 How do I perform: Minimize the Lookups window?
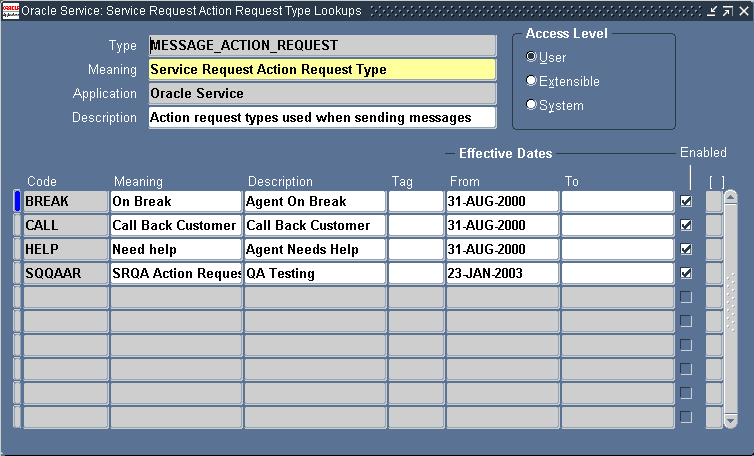[712, 11]
